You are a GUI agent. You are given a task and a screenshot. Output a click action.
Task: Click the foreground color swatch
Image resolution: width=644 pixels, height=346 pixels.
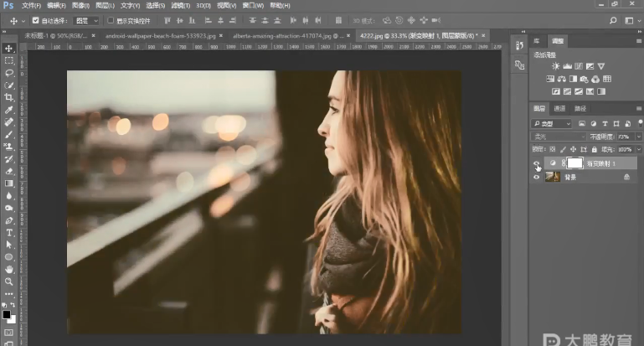[7, 314]
